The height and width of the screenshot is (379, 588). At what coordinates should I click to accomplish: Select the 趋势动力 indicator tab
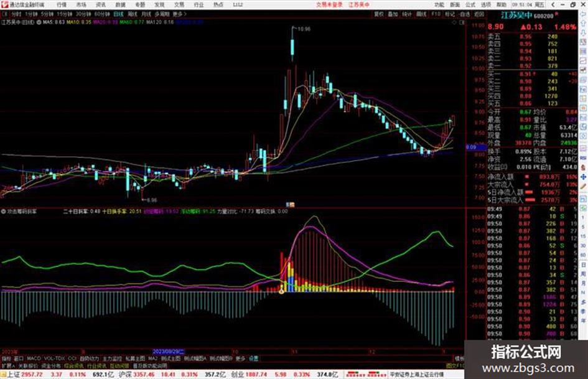[89, 358]
